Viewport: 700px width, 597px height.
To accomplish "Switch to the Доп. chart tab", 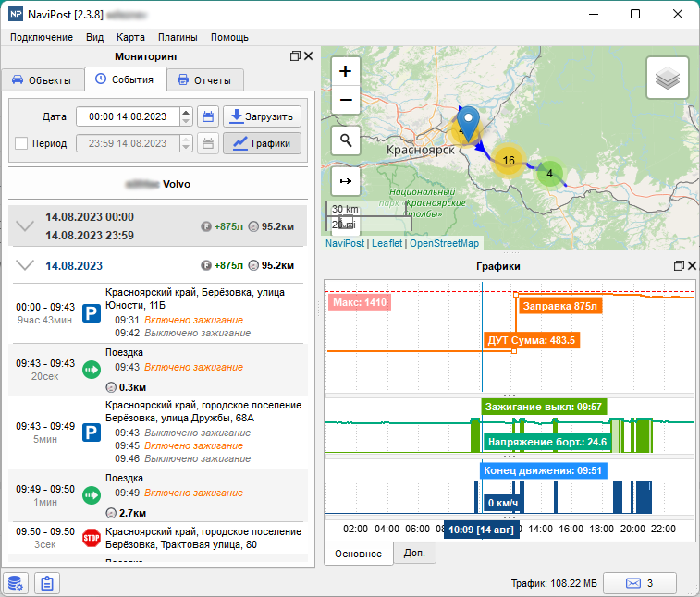I will (413, 554).
